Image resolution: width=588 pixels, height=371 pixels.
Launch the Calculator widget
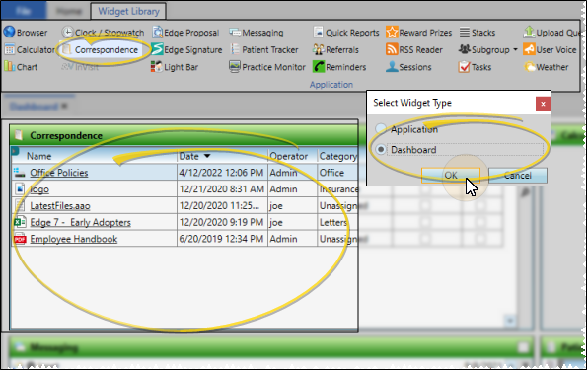click(30, 50)
